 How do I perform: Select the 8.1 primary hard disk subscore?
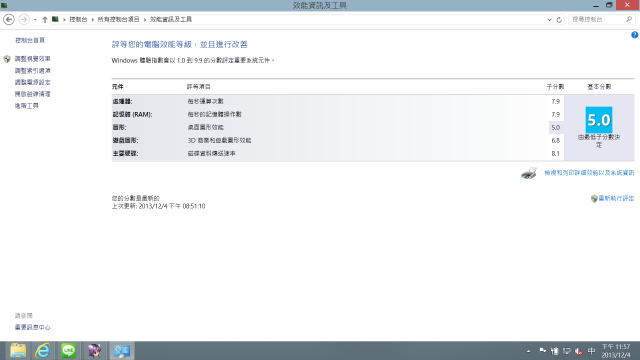click(556, 154)
